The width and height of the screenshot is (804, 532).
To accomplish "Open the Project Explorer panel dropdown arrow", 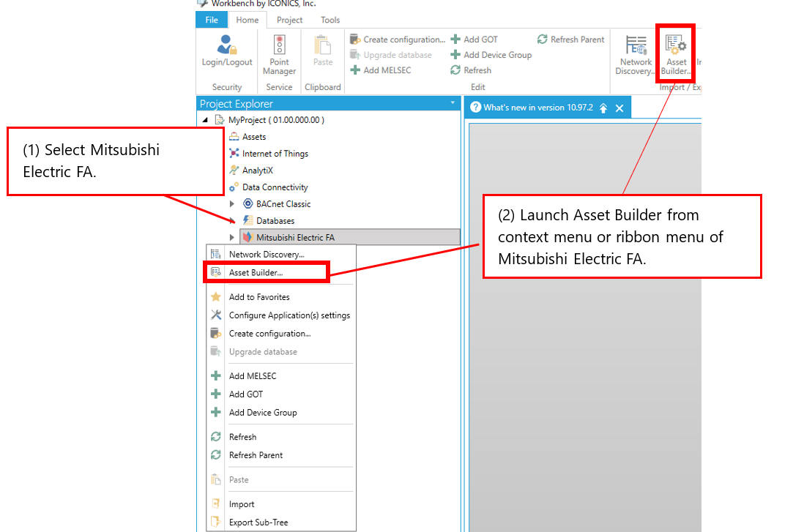I will point(453,104).
